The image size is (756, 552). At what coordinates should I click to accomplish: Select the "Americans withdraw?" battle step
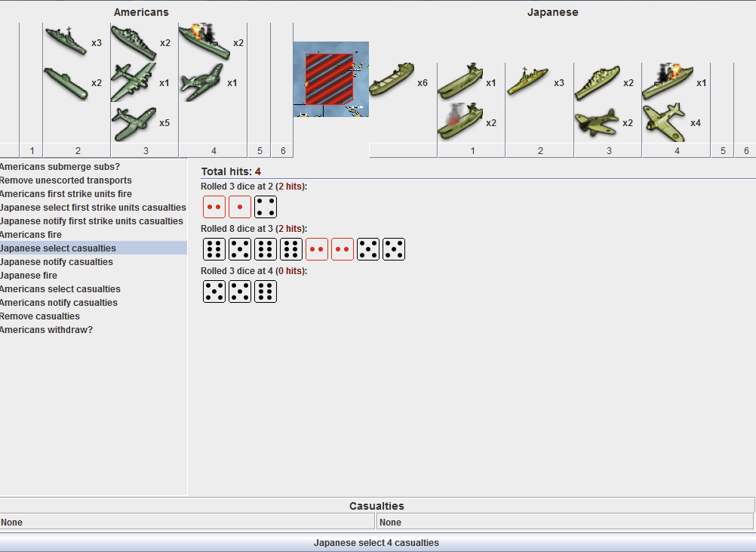click(46, 330)
